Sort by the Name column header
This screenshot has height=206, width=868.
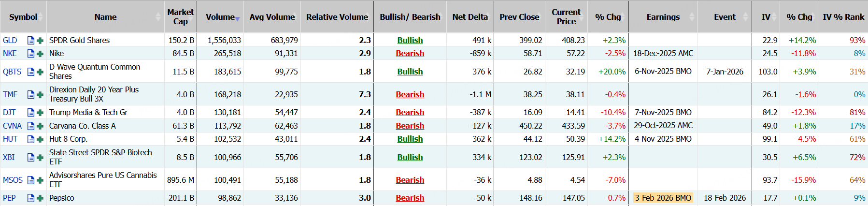[105, 17]
